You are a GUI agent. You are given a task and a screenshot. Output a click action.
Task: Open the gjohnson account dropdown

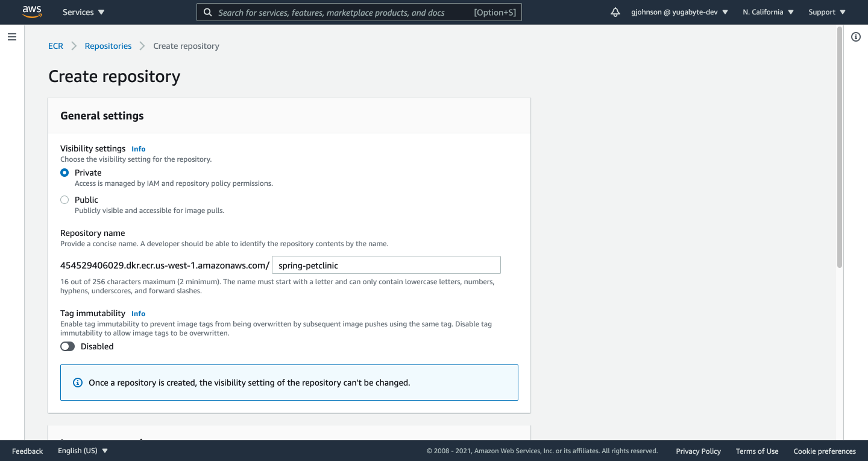(679, 12)
